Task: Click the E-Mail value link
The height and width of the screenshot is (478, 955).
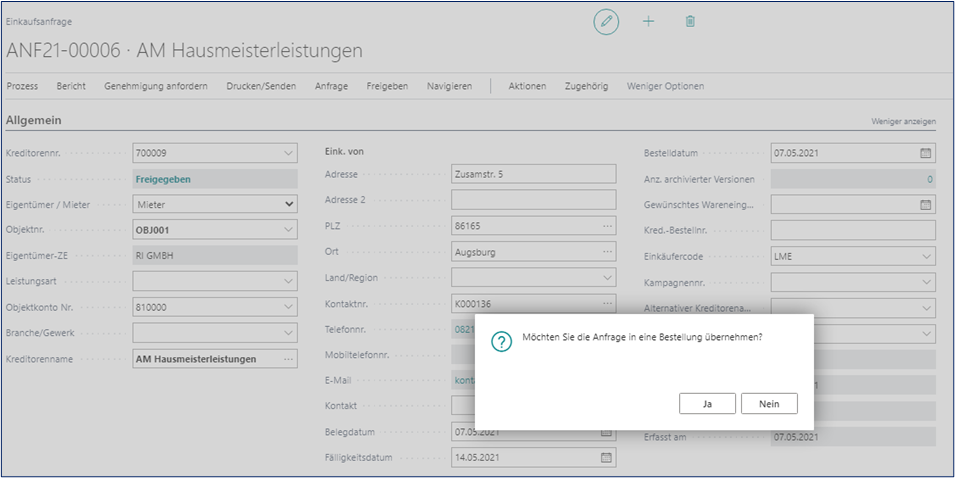Action: (465, 380)
